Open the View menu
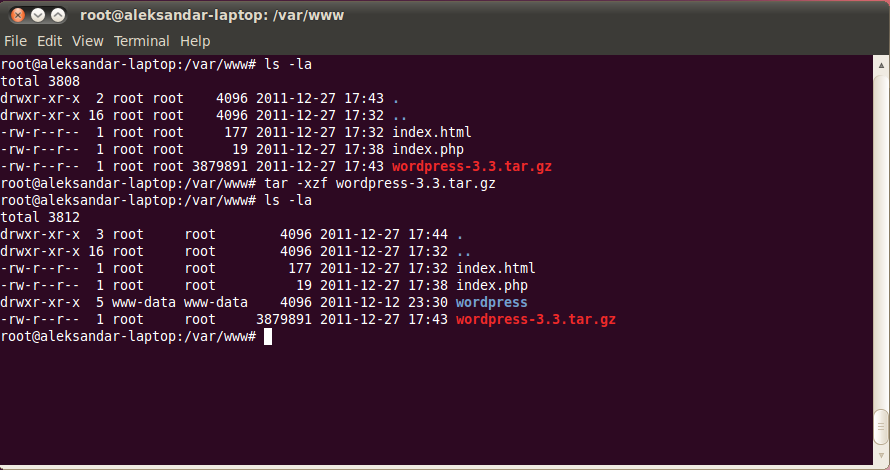 click(x=87, y=41)
